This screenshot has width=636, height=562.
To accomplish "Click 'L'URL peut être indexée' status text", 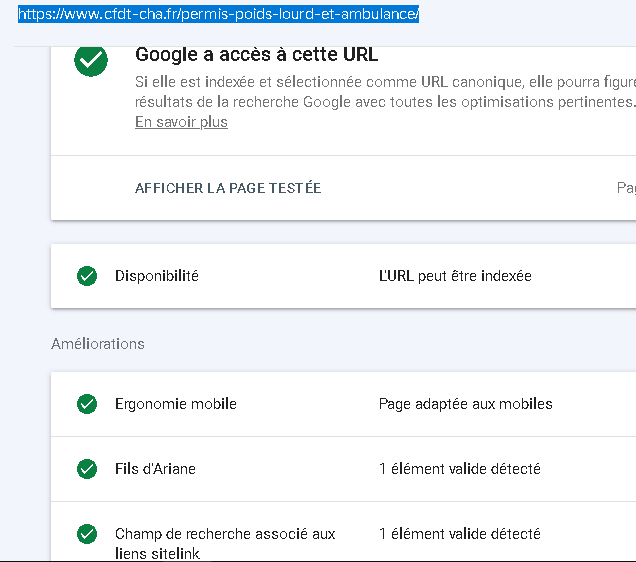I will 455,276.
